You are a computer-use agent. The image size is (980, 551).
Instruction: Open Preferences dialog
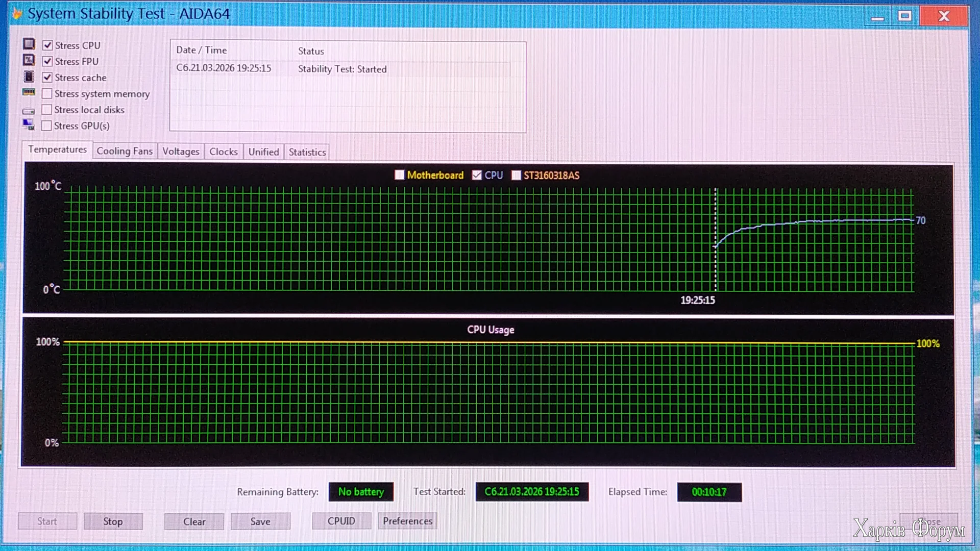pos(407,521)
